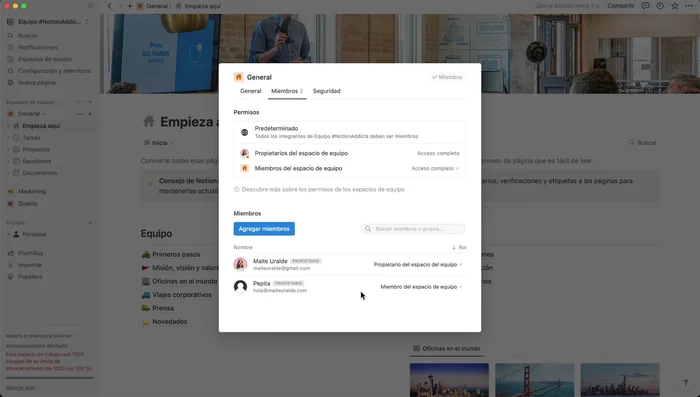Switch to the Miembros tab
Screen dimensions: 700x397
click(287, 91)
